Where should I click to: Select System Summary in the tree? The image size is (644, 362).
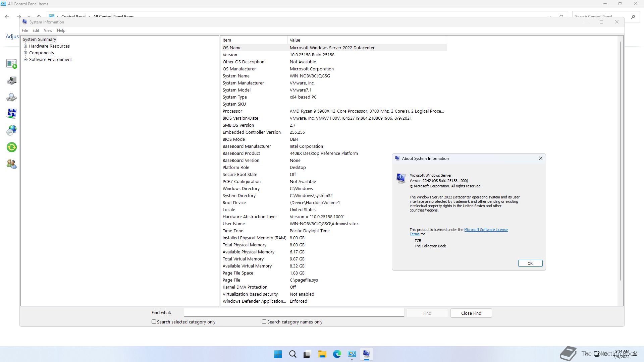pyautogui.click(x=39, y=39)
